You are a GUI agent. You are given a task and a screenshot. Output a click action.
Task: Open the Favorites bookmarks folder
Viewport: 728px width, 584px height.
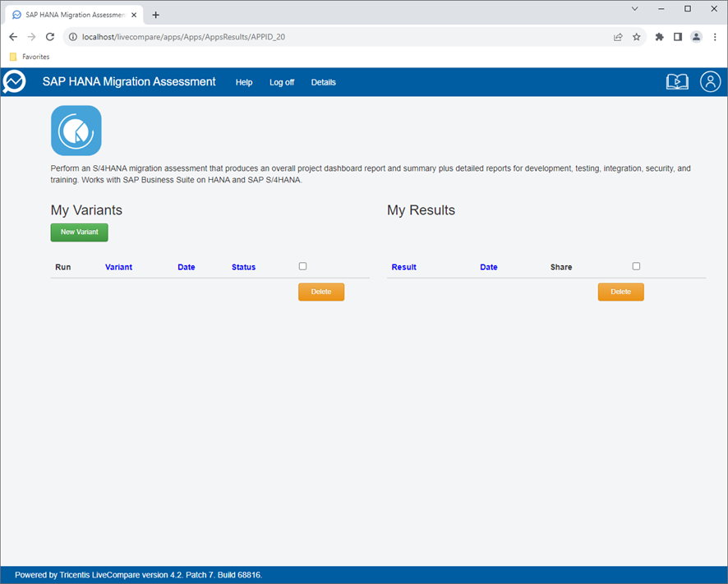[x=30, y=57]
